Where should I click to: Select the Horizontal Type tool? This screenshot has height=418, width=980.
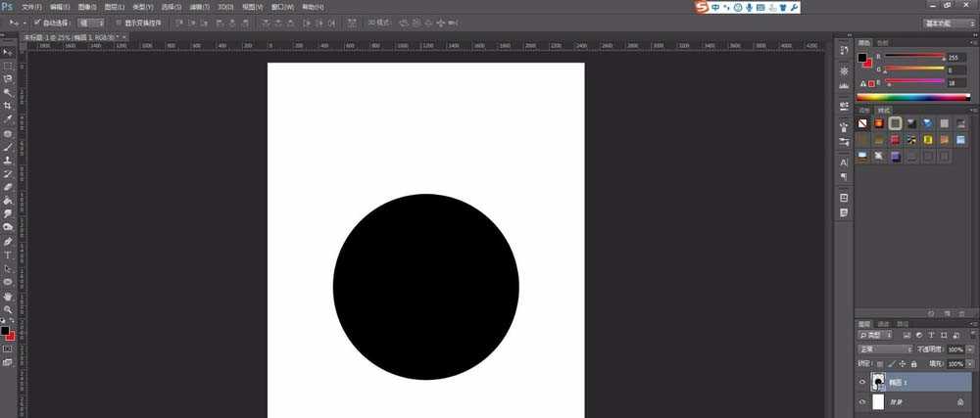8,255
